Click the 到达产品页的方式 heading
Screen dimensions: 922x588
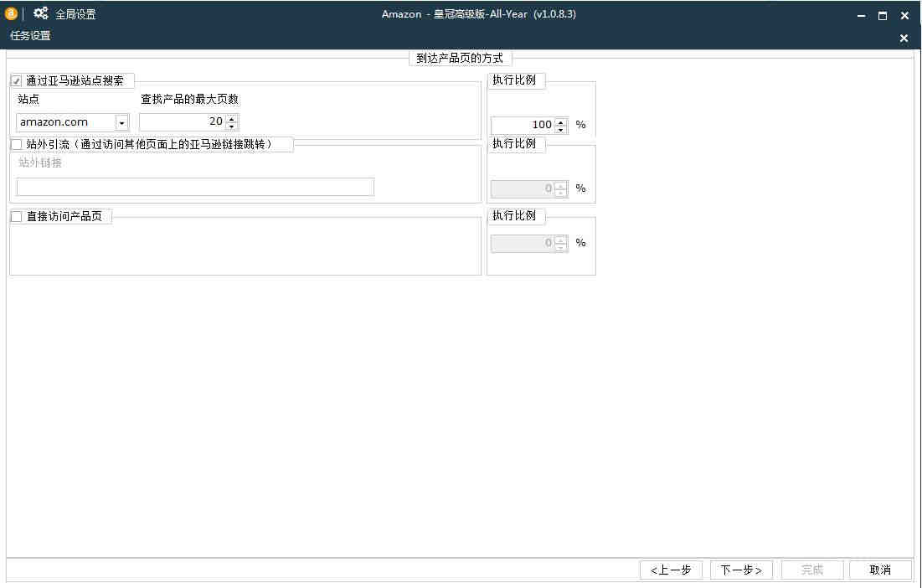(460, 58)
